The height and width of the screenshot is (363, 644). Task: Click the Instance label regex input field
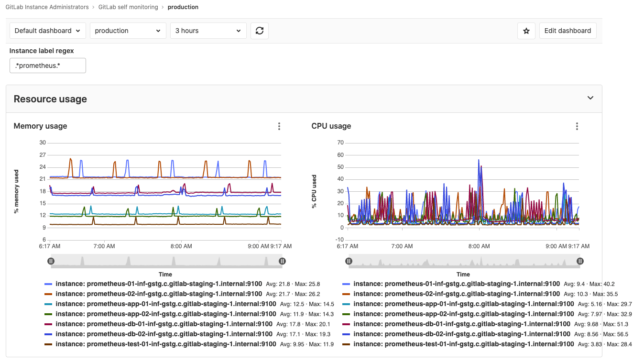click(47, 66)
